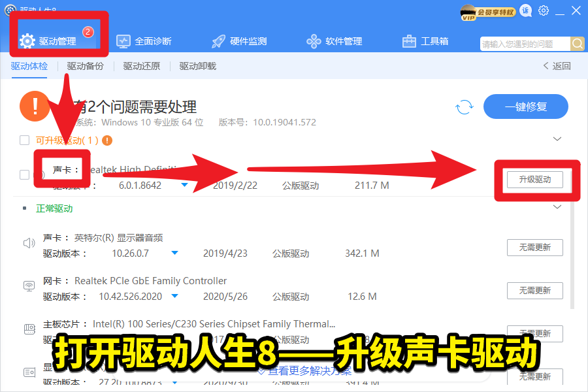Click the search question input field

click(x=525, y=44)
